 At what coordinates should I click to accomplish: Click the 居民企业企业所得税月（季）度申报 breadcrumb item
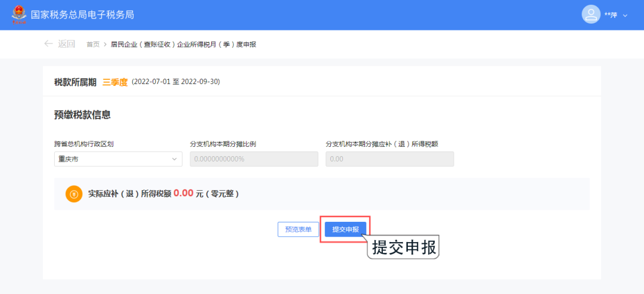[x=183, y=44]
